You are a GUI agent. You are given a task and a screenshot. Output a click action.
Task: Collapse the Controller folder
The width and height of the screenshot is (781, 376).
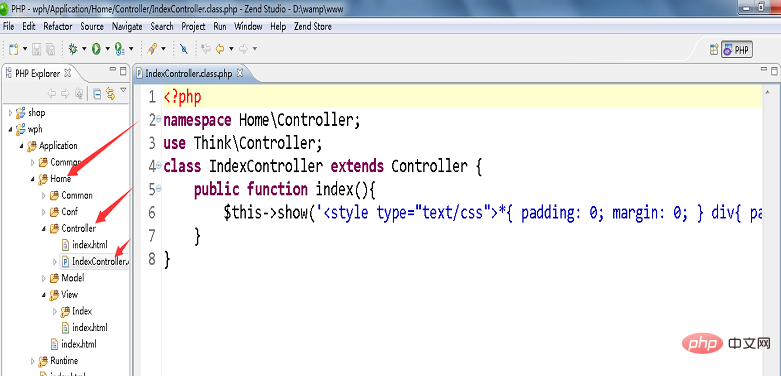pyautogui.click(x=44, y=229)
